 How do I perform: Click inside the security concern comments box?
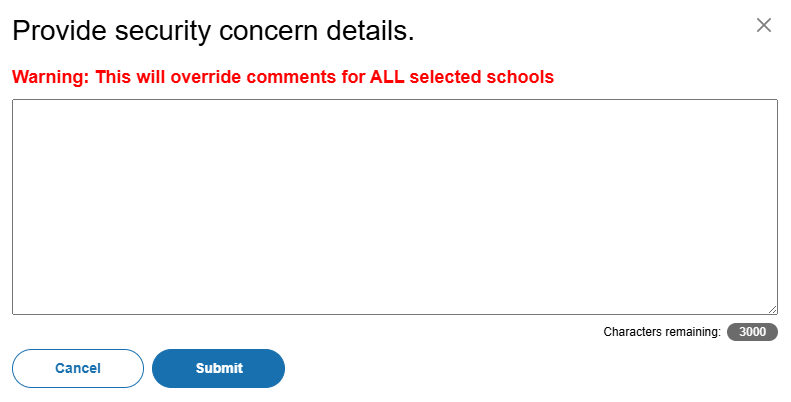[x=394, y=206]
